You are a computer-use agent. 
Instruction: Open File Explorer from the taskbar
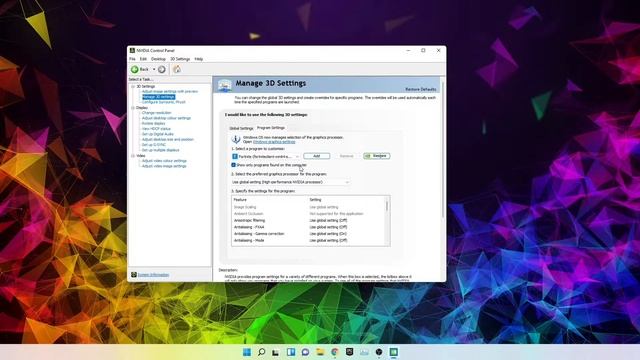pos(320,352)
